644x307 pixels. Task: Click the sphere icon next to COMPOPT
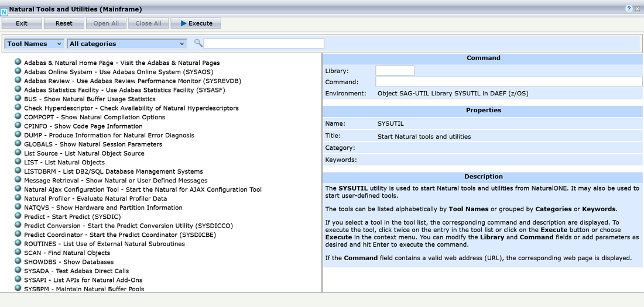click(18, 116)
